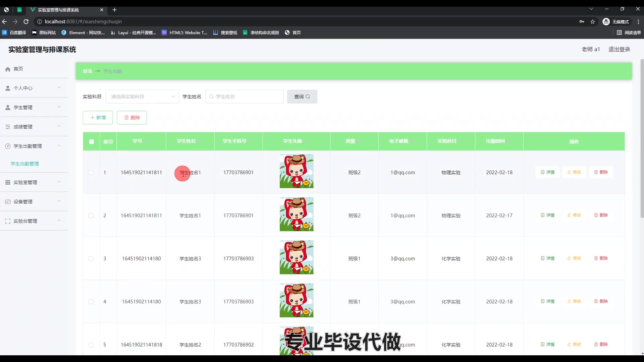Expand the 实验室管理 sidebar menu
644x362 pixels.
pos(34,182)
